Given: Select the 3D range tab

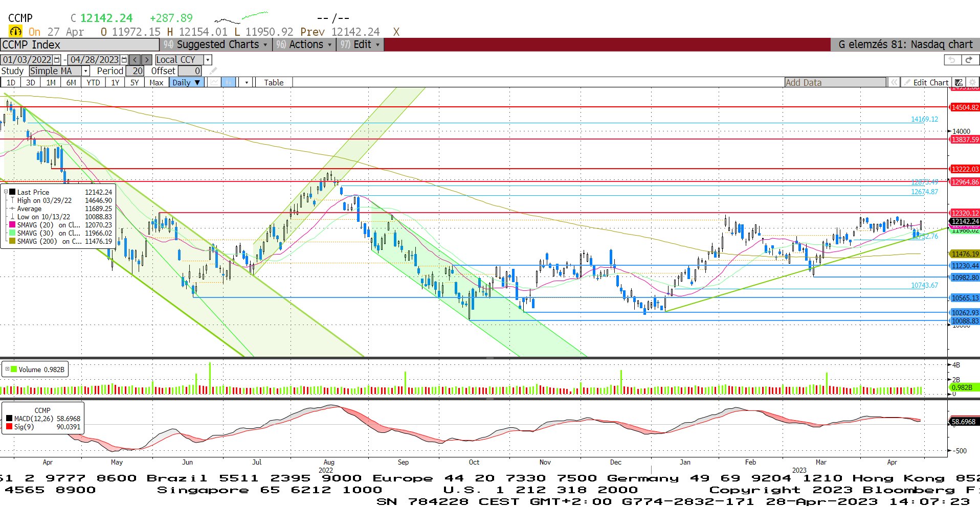Looking at the screenshot, I should 31,82.
